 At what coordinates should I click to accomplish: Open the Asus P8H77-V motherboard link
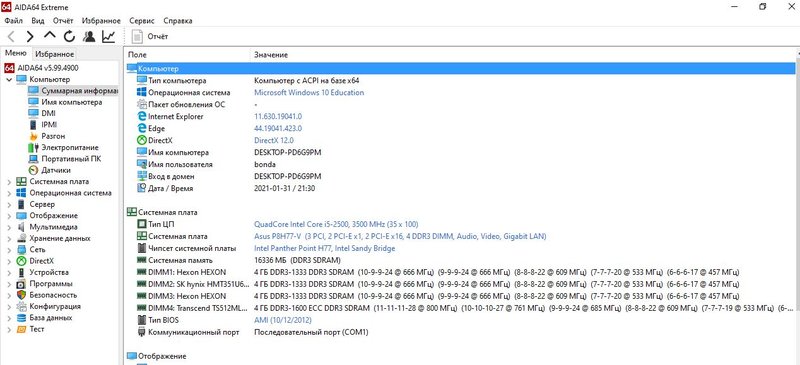pyautogui.click(x=401, y=236)
